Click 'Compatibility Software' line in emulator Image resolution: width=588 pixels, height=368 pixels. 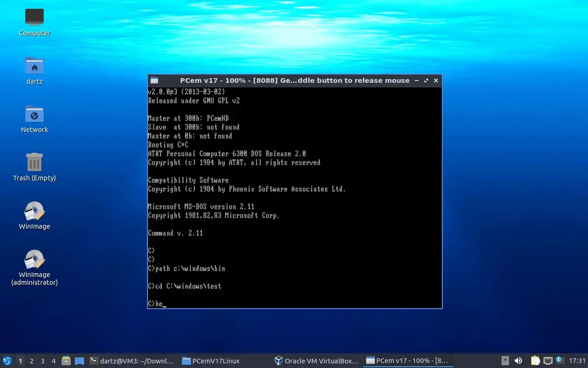[x=188, y=180]
